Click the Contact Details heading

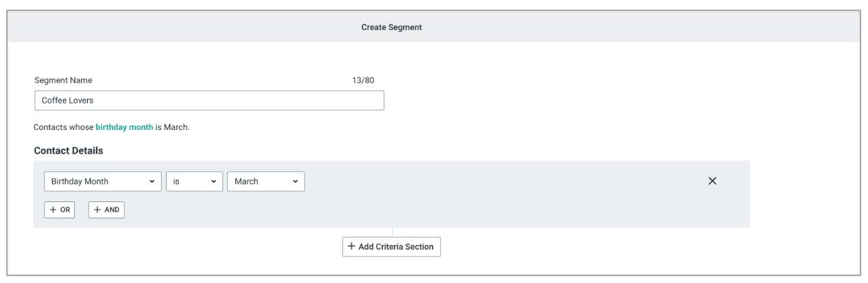pyautogui.click(x=68, y=150)
